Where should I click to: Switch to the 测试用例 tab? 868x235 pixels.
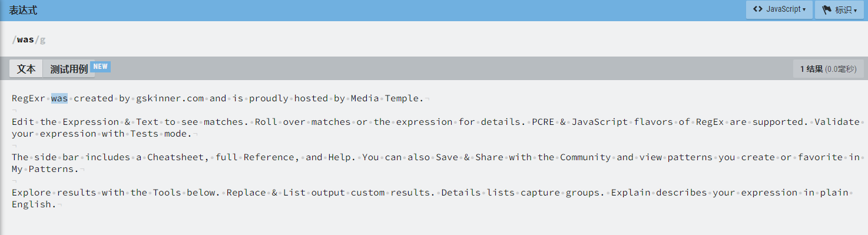point(68,69)
